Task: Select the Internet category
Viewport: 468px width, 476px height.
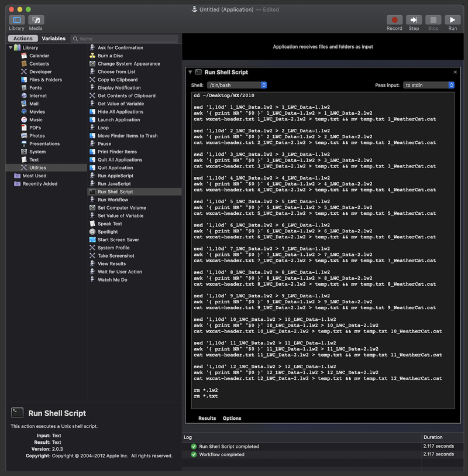Action: pos(38,95)
